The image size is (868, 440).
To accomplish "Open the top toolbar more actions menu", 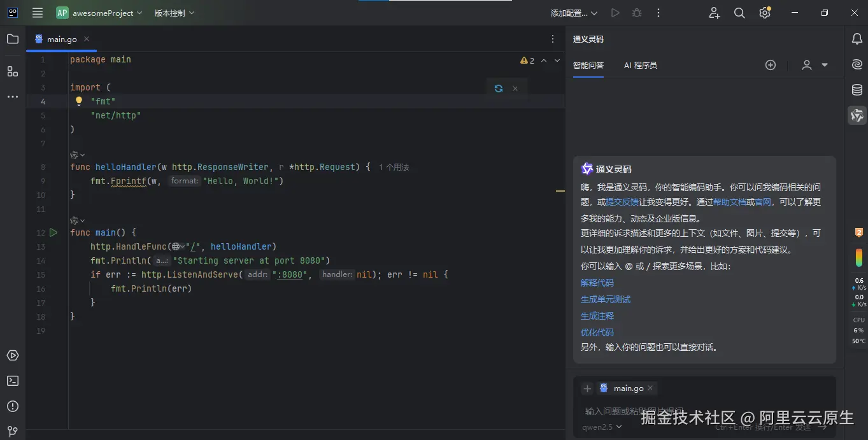I will (658, 13).
